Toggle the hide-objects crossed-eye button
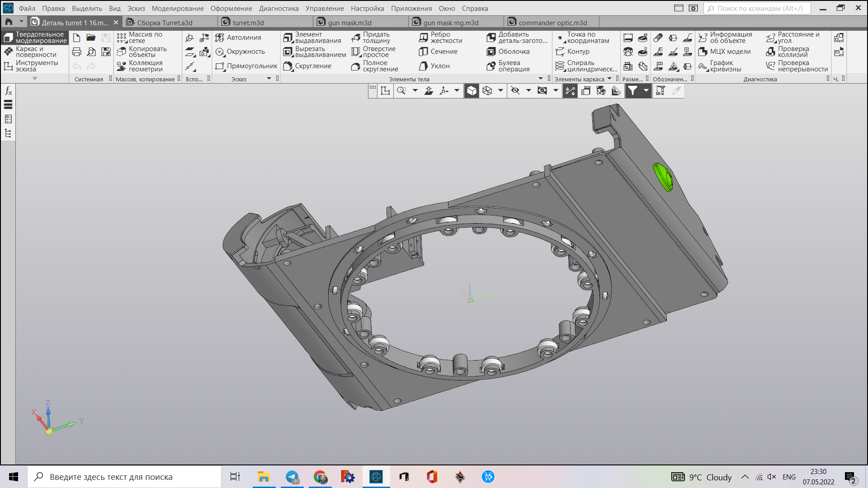The image size is (868, 488). pyautogui.click(x=515, y=91)
